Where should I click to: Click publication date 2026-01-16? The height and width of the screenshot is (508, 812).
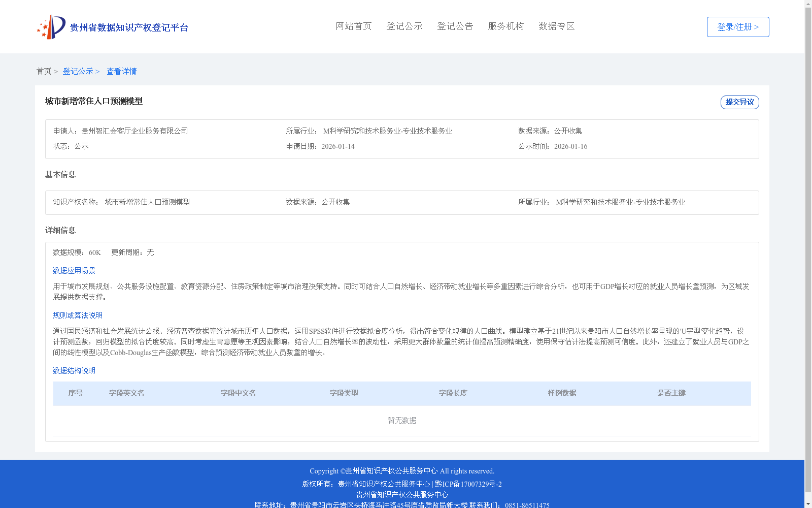click(571, 146)
